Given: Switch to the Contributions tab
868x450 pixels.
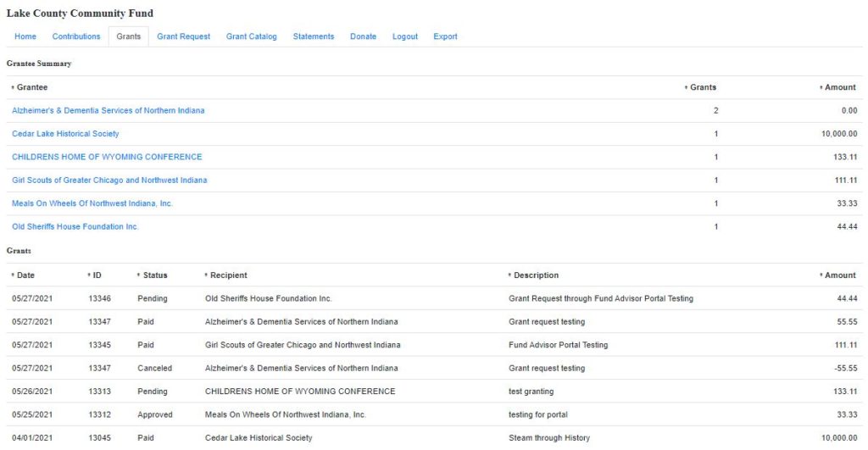Looking at the screenshot, I should point(76,36).
